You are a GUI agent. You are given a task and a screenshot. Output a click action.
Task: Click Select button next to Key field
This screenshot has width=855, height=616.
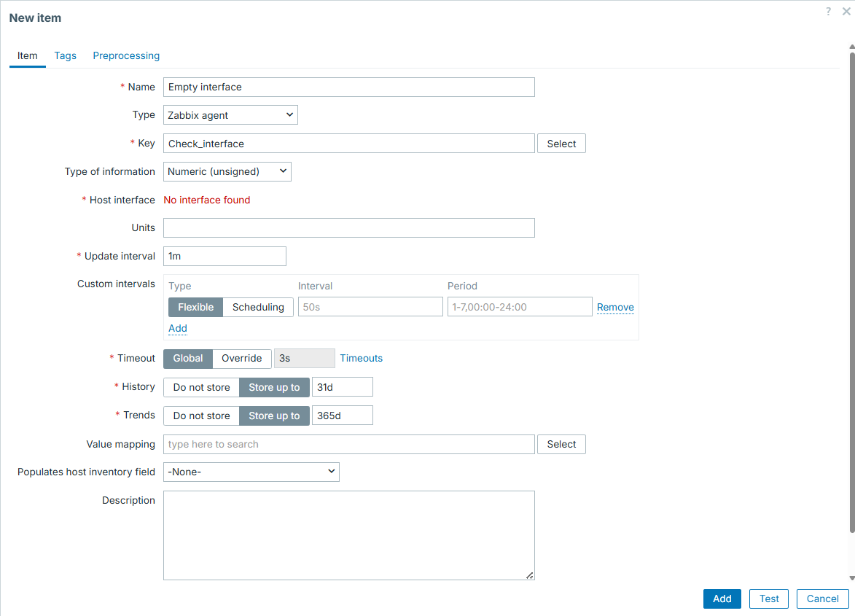pyautogui.click(x=561, y=144)
